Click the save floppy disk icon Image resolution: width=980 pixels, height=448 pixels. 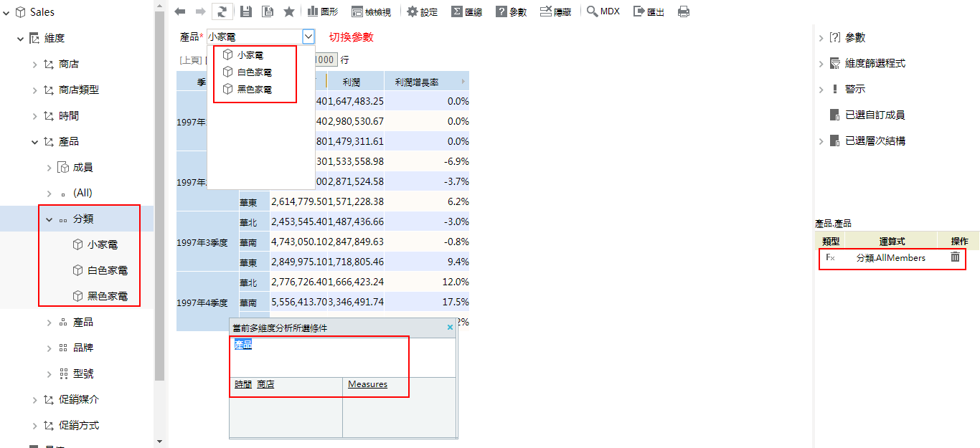(x=246, y=11)
